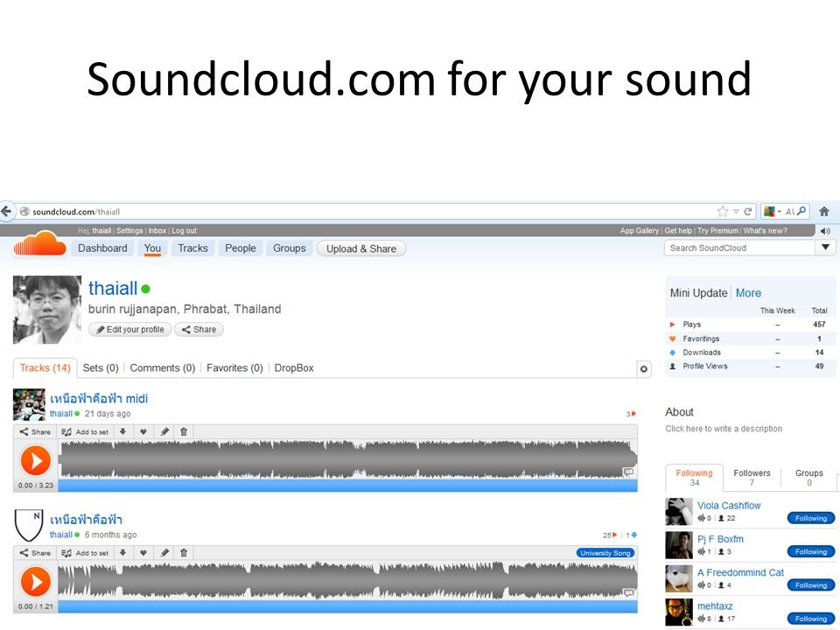Screen dimensions: 840x630
Task: Click the download icon on the 6 months ago track
Action: tap(122, 553)
